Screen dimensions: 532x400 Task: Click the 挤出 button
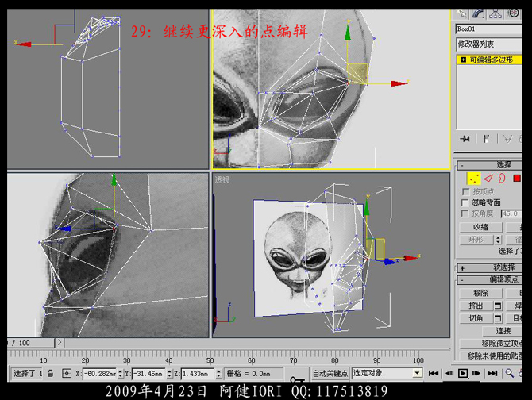click(476, 306)
